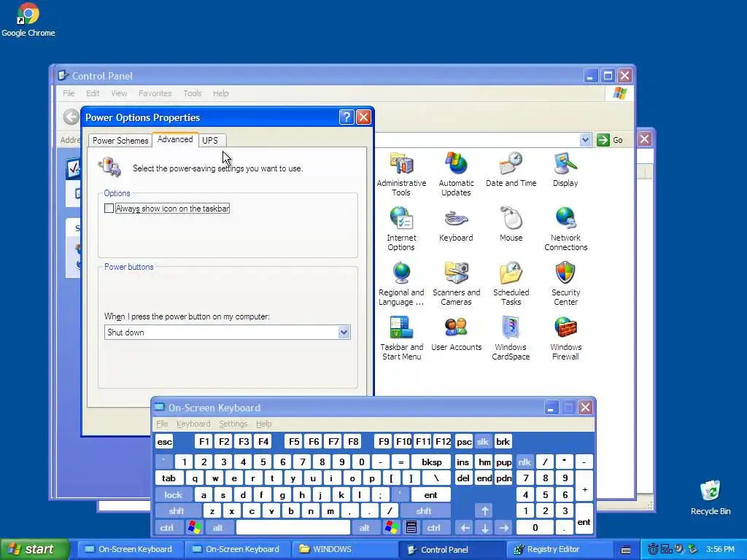The image size is (747, 560).
Task: Click the Control Panel Back arrow button
Action: (x=71, y=117)
